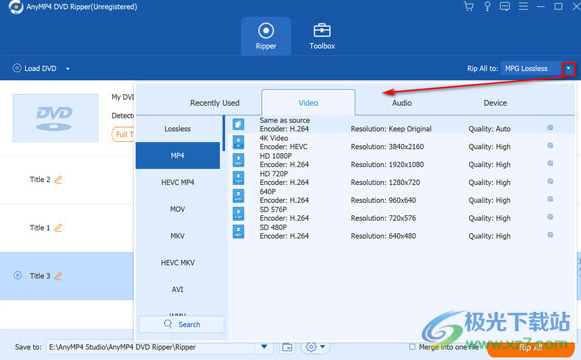Click the SD 576P profile icon
The width and height of the screenshot is (581, 360).
(238, 213)
